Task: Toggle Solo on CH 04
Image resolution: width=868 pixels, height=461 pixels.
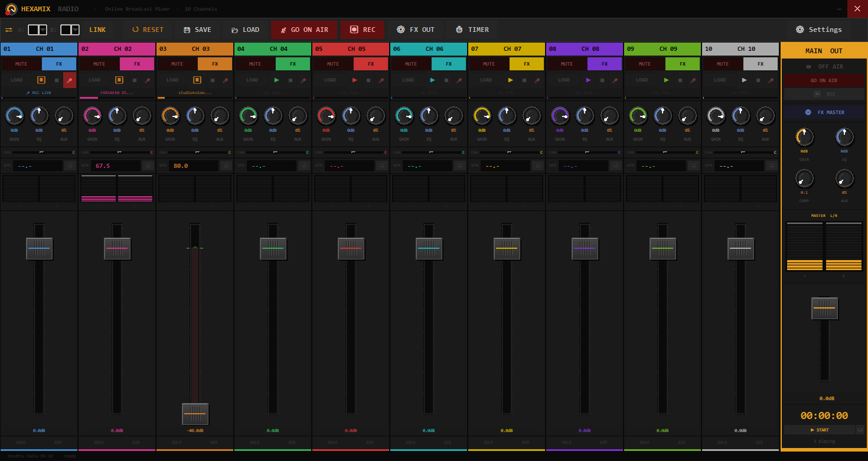Action: coord(254,442)
